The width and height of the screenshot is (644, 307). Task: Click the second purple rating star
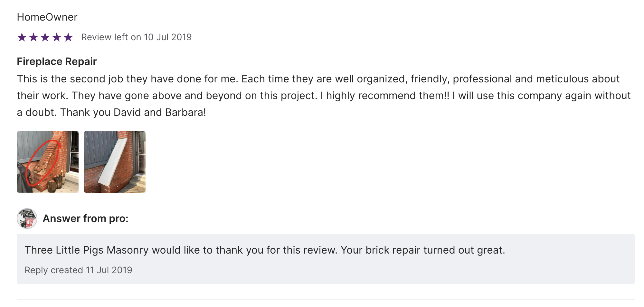point(33,37)
